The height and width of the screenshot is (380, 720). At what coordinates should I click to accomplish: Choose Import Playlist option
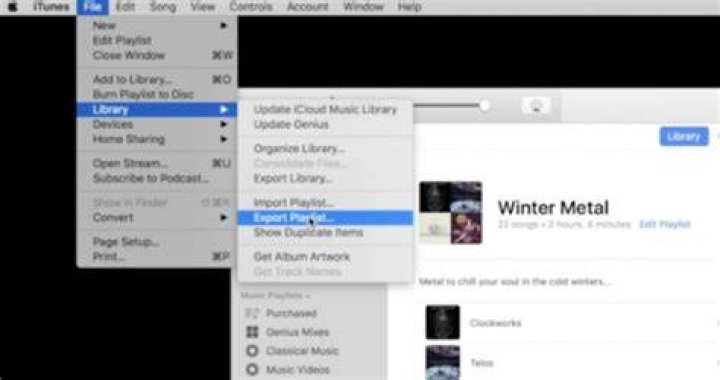[325, 202]
